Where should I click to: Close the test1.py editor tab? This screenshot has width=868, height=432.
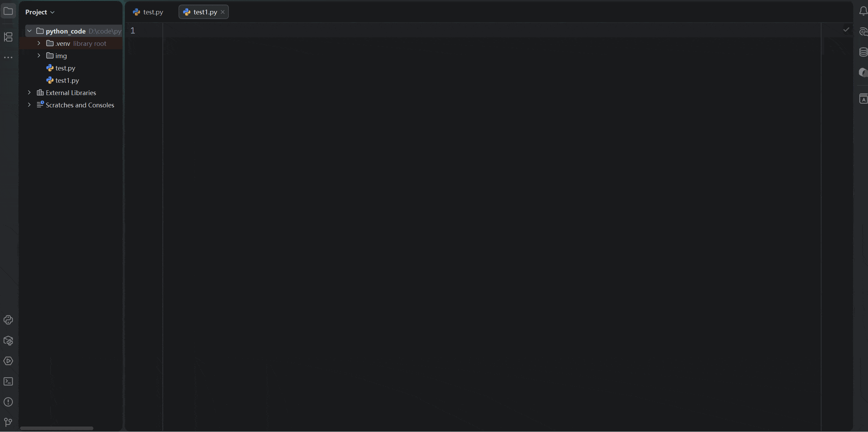click(223, 12)
